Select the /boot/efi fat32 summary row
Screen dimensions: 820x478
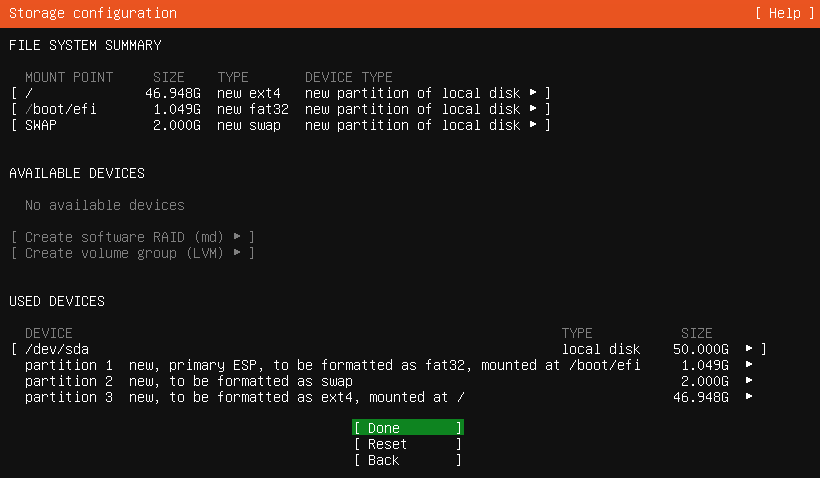[280, 109]
